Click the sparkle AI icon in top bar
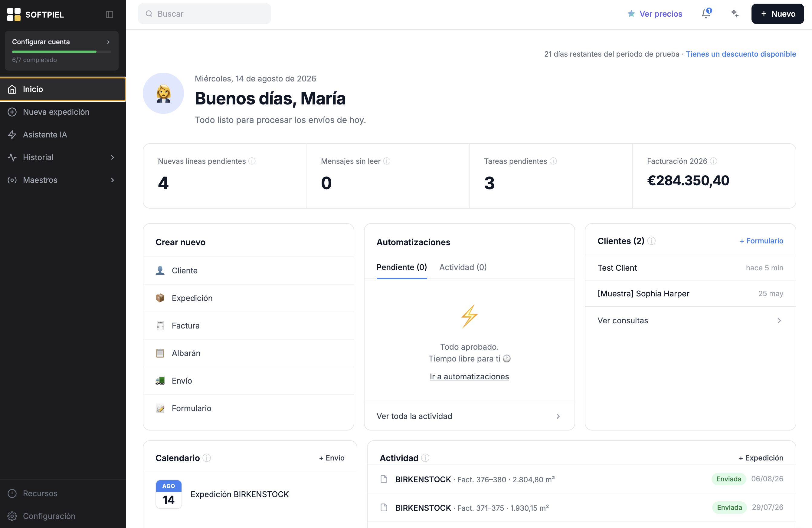 tap(735, 13)
